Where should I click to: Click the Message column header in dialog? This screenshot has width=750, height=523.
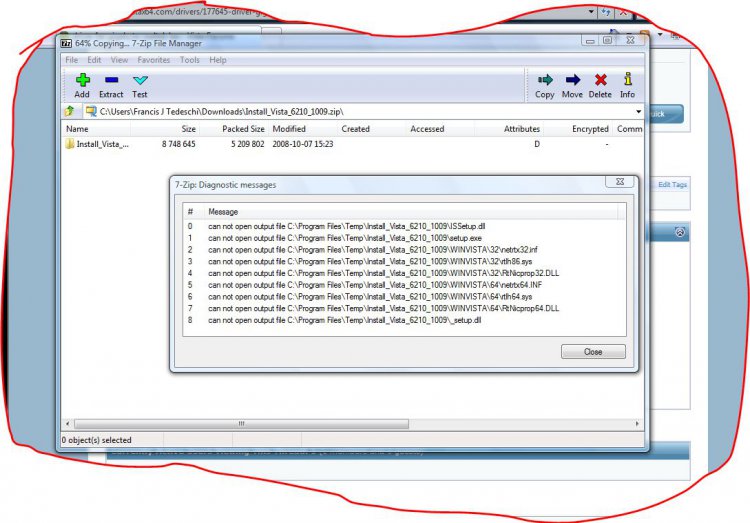pos(410,211)
